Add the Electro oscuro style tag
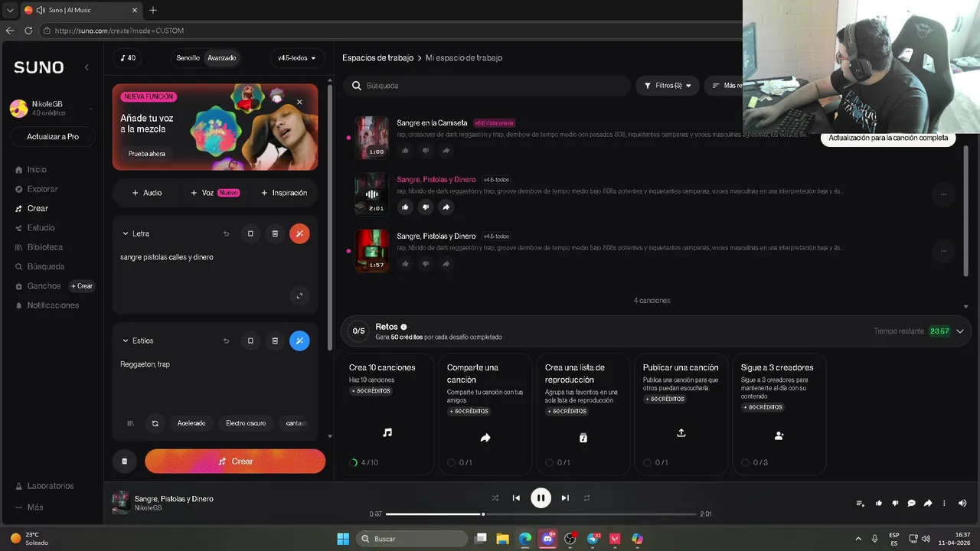 coord(246,423)
